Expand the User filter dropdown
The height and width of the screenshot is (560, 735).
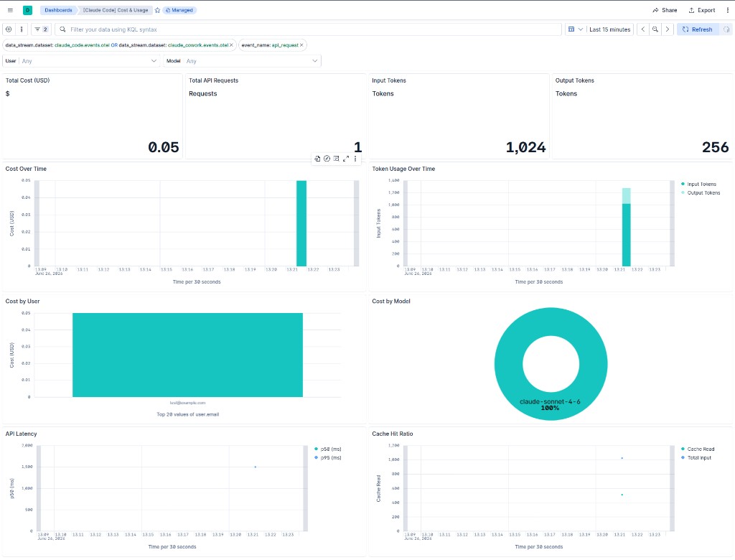(x=81, y=61)
